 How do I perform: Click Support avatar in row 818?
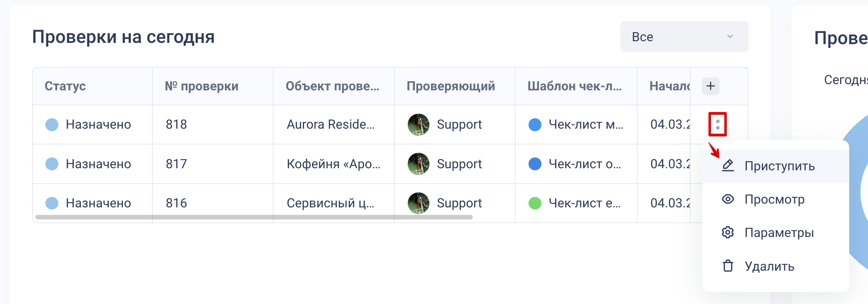tap(418, 125)
